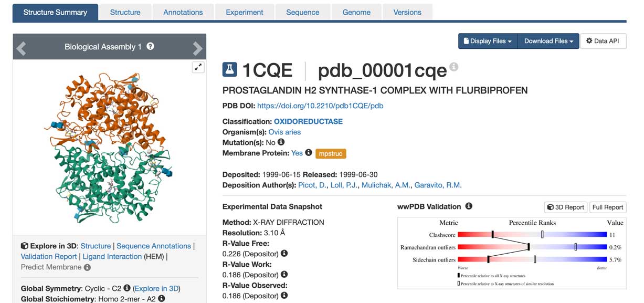
Task: Open the Download Files dropdown
Action: coord(548,41)
